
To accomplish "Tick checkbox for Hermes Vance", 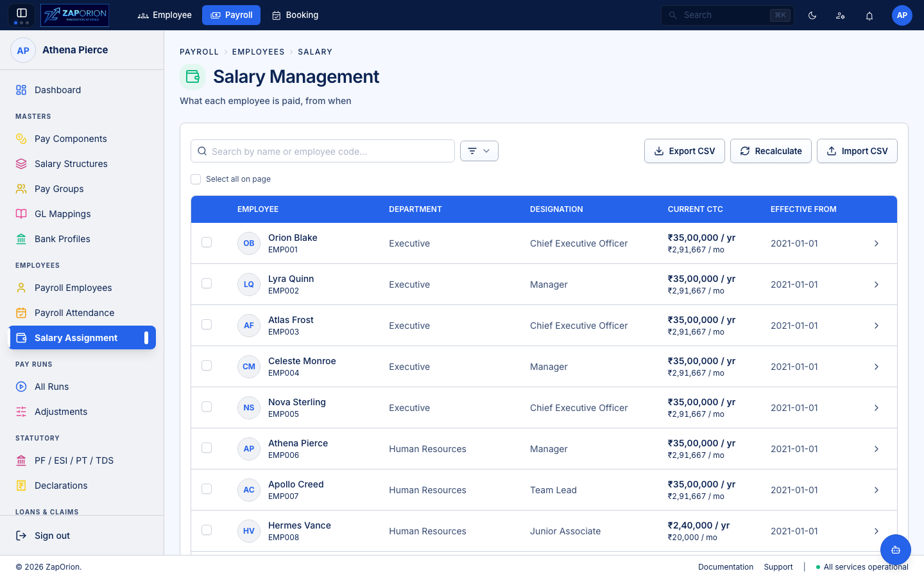I will coord(207,530).
